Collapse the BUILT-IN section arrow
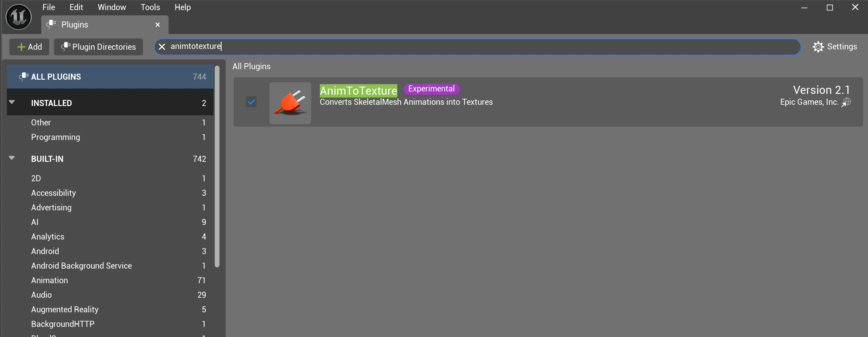The image size is (868, 337). pyautogui.click(x=12, y=158)
